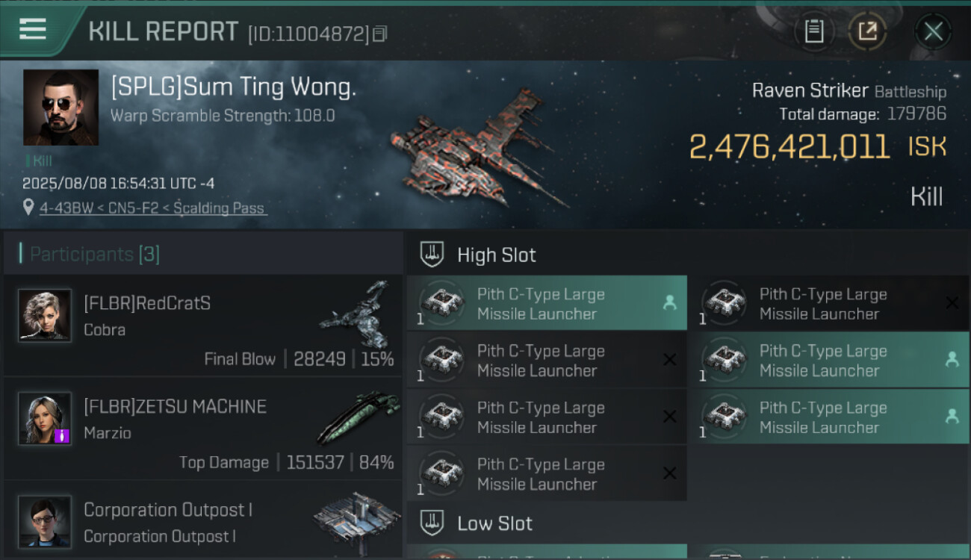The height and width of the screenshot is (560, 971).
Task: Click the top-right launcher's X marker
Action: [952, 303]
